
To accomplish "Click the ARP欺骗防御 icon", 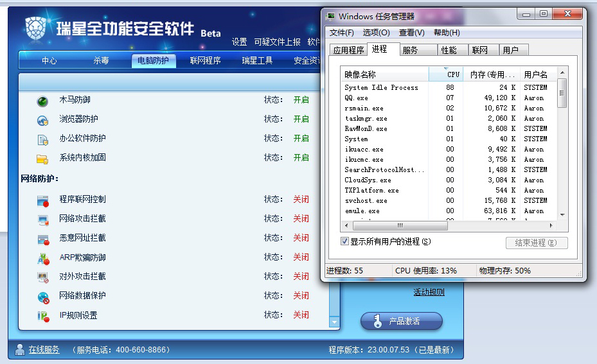I will pyautogui.click(x=43, y=259).
